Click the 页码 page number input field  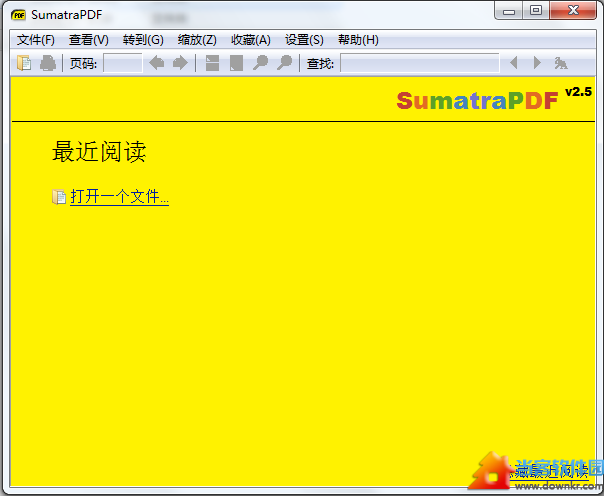(123, 63)
